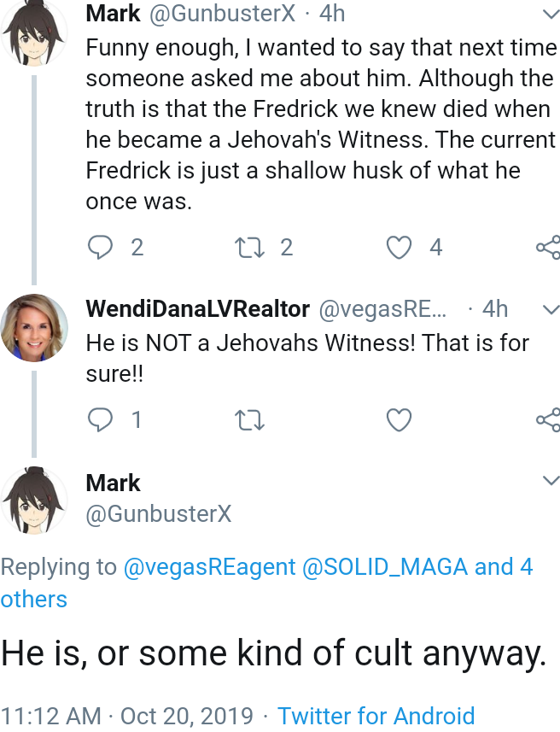Reply to WendiDanaLVRealtor's tweet
The image size is (560, 732).
click(x=101, y=419)
